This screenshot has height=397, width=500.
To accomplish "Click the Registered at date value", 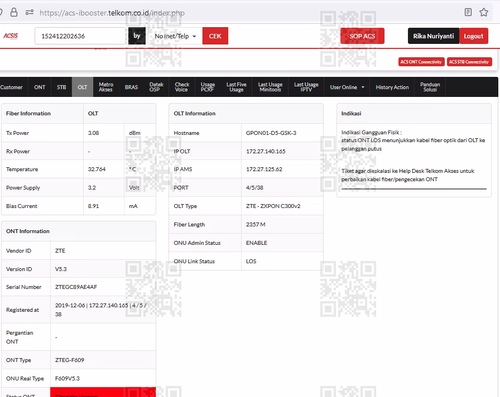I will point(70,305).
